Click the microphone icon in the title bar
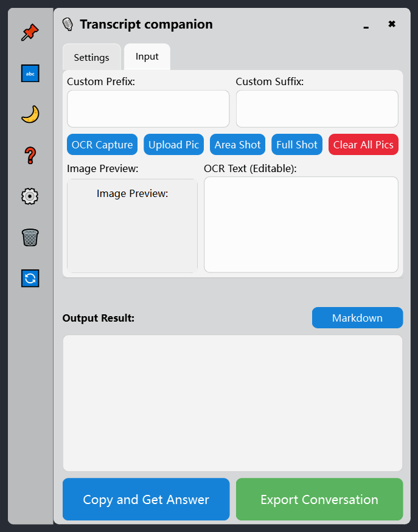418x532 pixels. 68,24
